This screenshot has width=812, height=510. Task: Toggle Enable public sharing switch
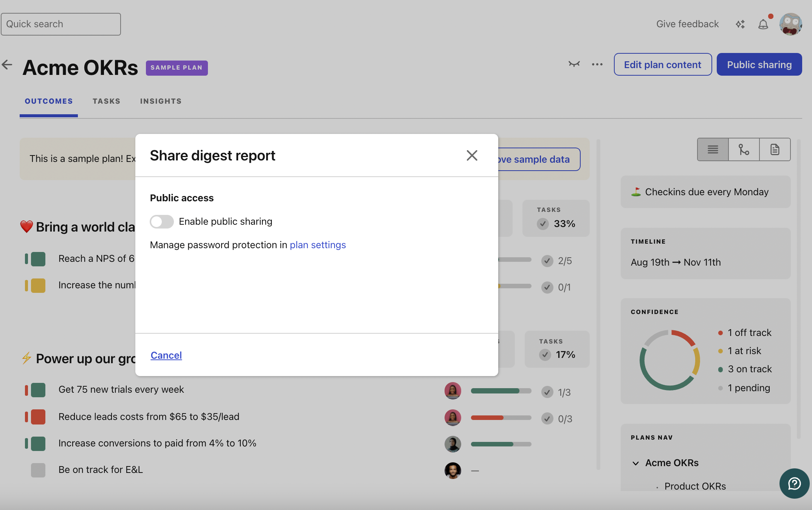162,221
